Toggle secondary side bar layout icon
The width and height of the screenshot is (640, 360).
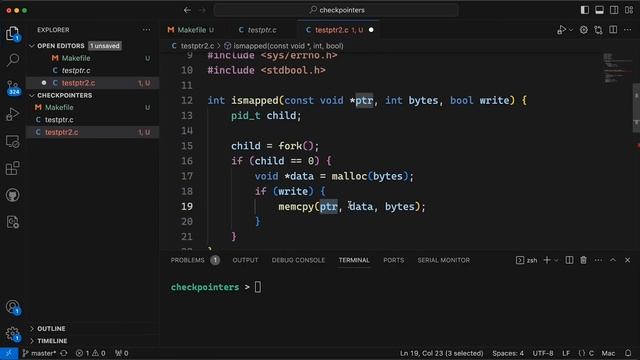click(614, 10)
